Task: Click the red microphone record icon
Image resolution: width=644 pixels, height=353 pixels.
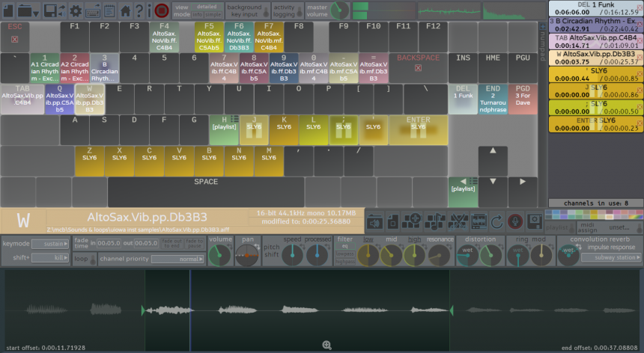Action: pyautogui.click(x=514, y=222)
